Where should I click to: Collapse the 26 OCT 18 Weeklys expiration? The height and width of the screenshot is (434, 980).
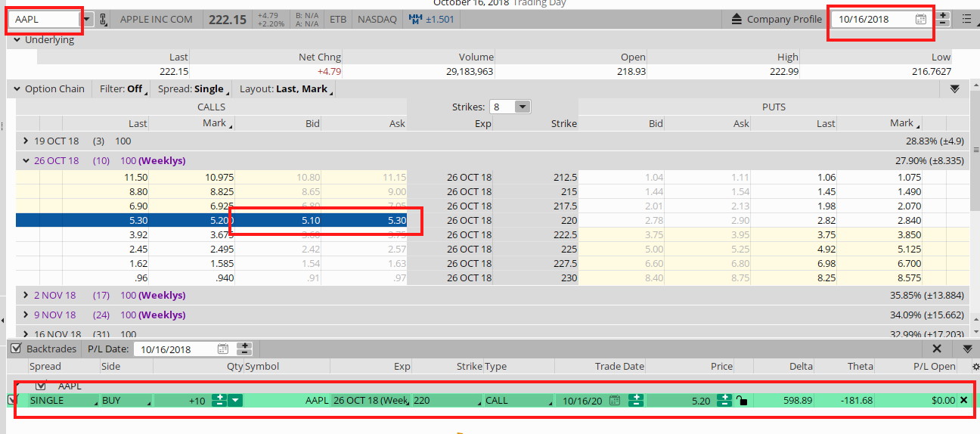(26, 161)
